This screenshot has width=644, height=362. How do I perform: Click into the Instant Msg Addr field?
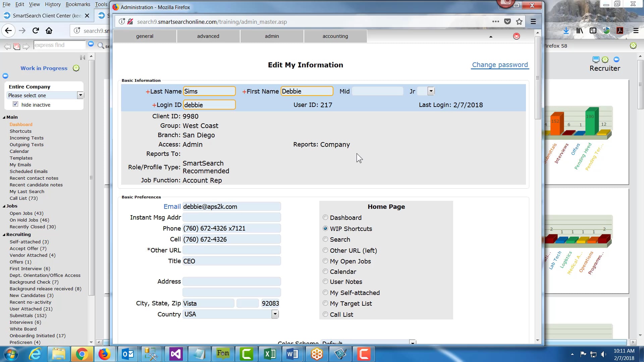click(x=232, y=217)
